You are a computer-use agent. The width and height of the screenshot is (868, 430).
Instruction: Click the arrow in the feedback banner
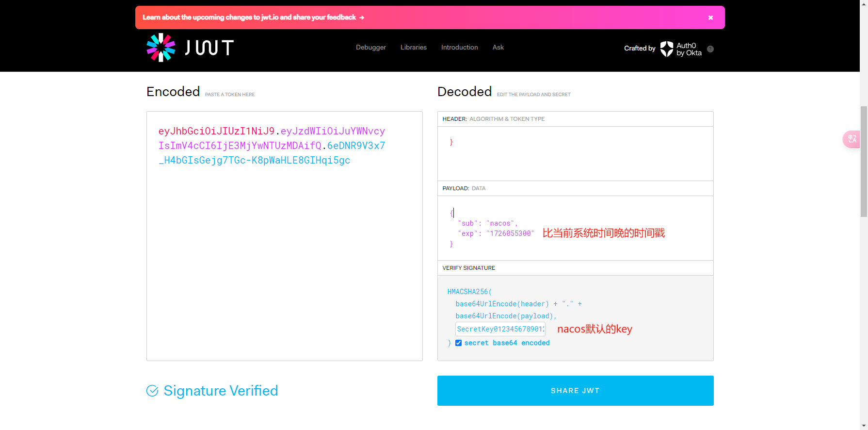pyautogui.click(x=362, y=17)
